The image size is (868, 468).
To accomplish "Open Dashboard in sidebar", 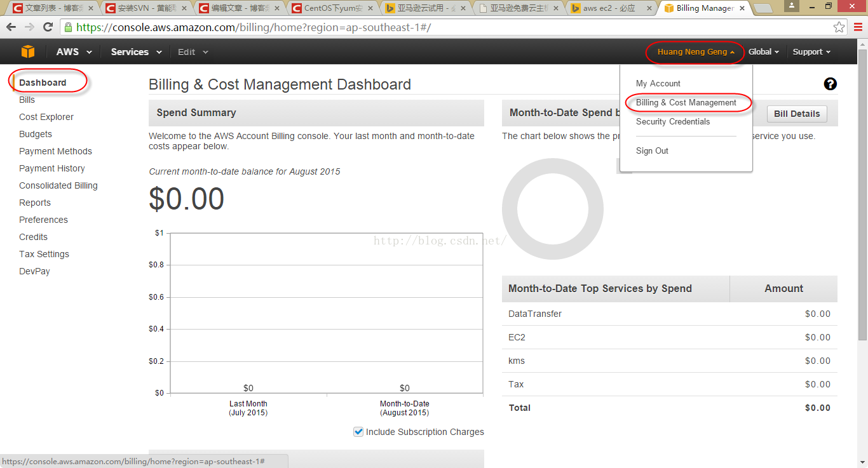I will point(43,83).
